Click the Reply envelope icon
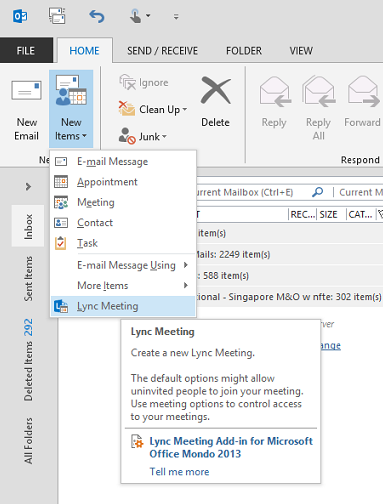This screenshot has width=383, height=504. (275, 91)
